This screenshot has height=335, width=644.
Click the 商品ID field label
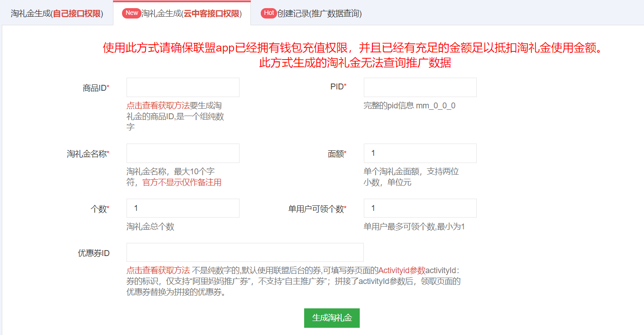point(96,88)
